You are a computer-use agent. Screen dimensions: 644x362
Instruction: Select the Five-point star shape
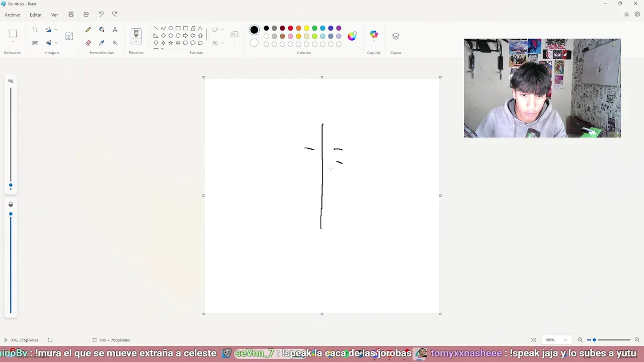pyautogui.click(x=171, y=43)
